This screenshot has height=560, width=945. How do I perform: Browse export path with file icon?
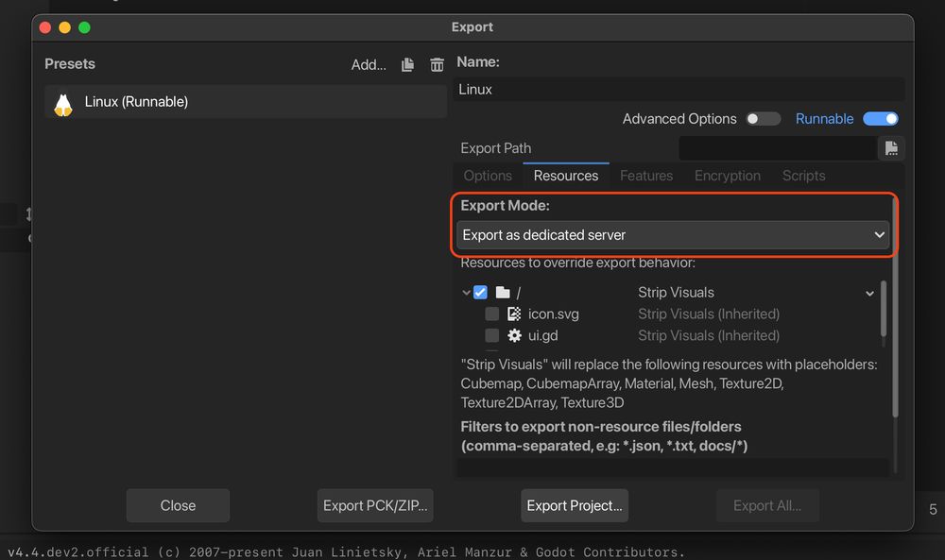(x=891, y=148)
